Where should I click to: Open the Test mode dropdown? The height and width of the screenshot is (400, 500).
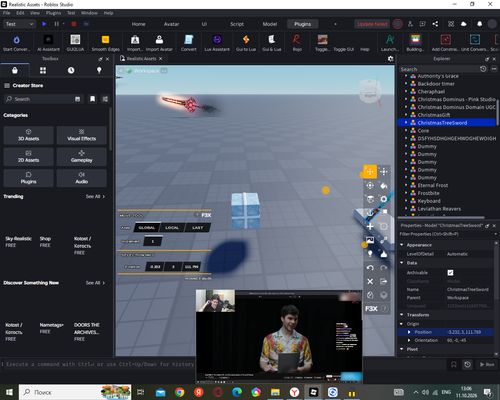point(19,24)
